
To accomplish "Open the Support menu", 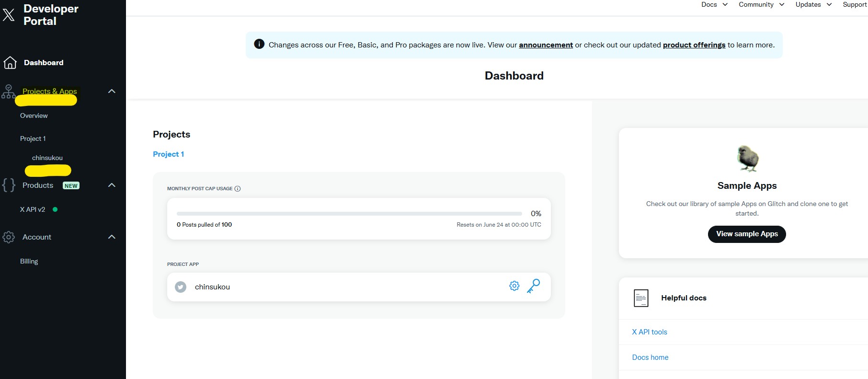I will pos(855,5).
